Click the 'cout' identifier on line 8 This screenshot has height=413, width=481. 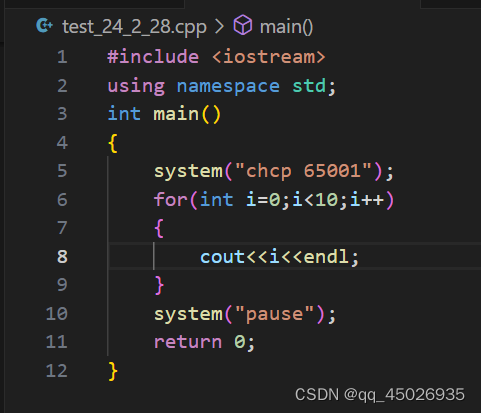(222, 257)
